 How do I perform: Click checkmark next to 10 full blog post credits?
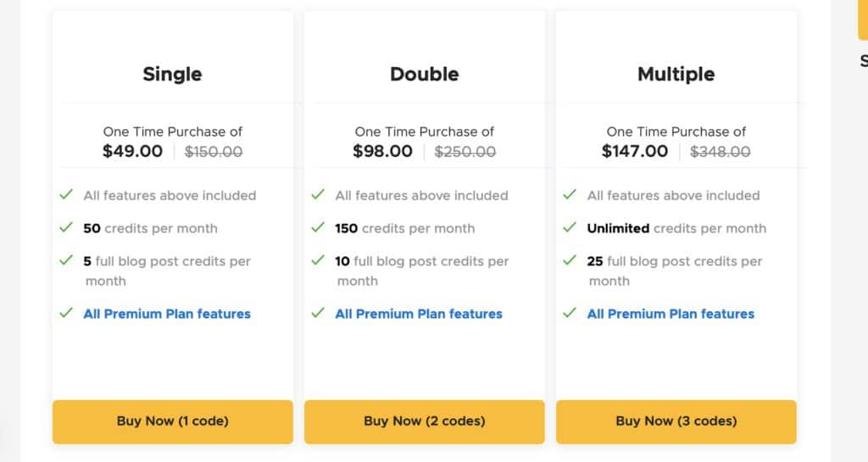pyautogui.click(x=319, y=260)
